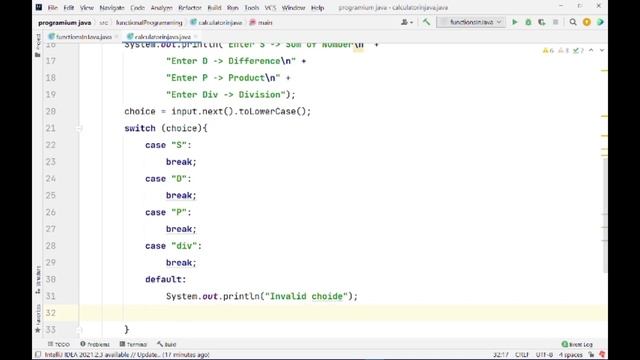
Task: Click the Run with Coverage icon
Action: pos(542,22)
